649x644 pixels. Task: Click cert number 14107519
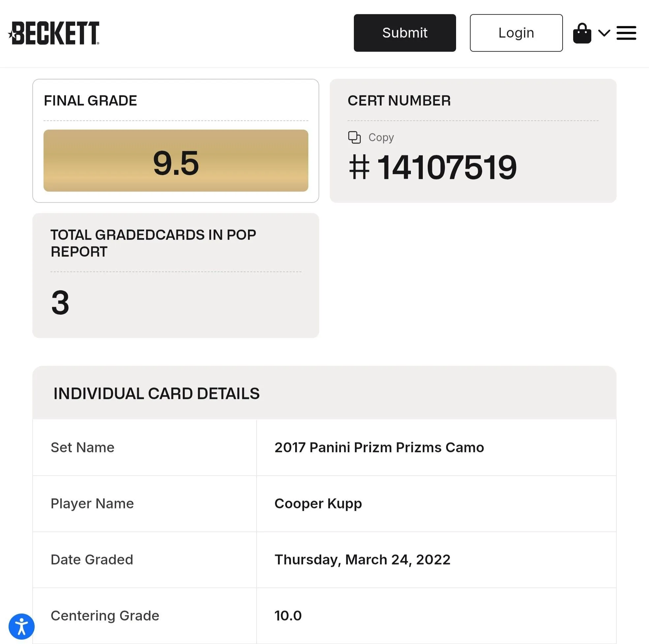coord(433,167)
